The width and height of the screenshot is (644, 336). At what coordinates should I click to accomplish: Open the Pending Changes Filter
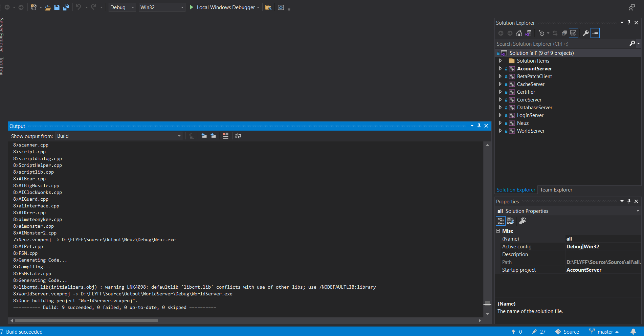(x=541, y=33)
